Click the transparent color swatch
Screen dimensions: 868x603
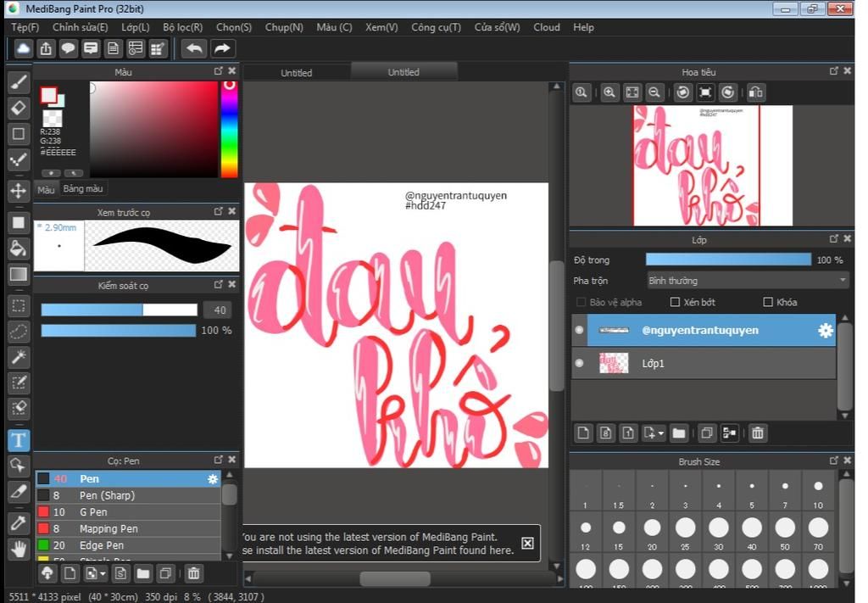tap(53, 118)
